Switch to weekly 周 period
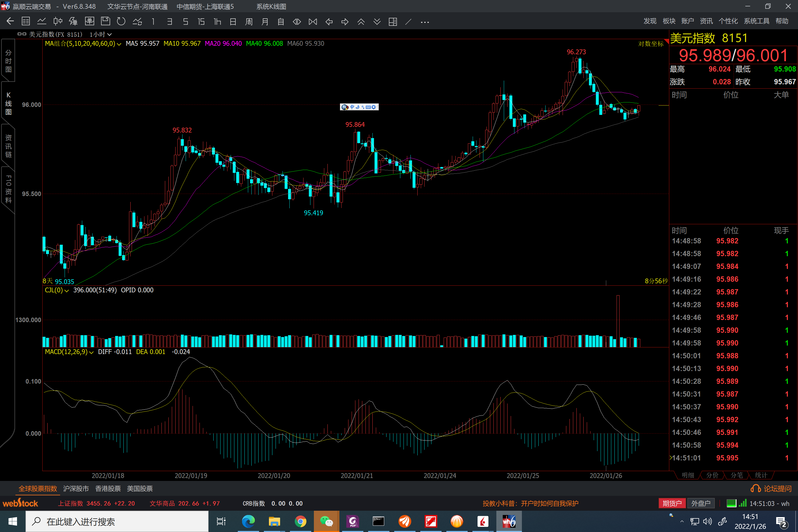The height and width of the screenshot is (532, 798). 249,21
